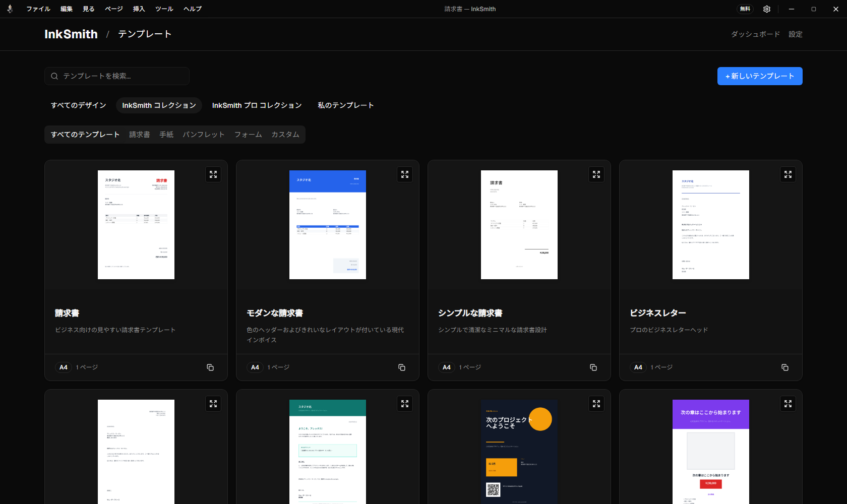Expand preview of シンプルな請求書 template
This screenshot has width=847, height=504.
tap(596, 174)
